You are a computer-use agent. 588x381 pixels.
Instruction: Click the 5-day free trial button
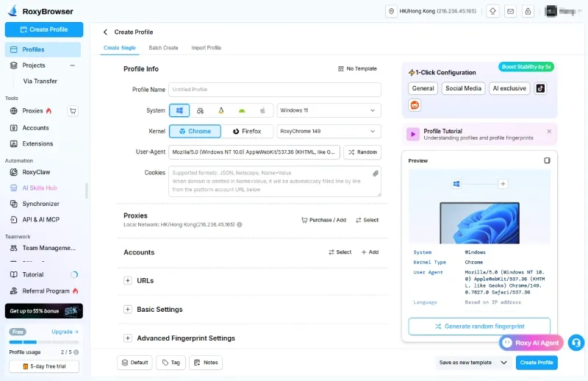point(44,366)
